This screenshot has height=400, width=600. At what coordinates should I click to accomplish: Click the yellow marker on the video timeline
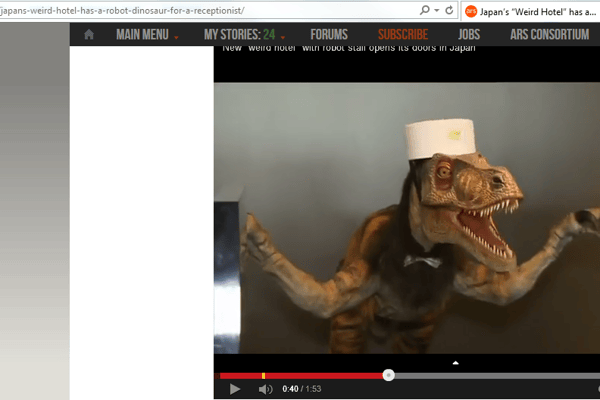[263, 375]
